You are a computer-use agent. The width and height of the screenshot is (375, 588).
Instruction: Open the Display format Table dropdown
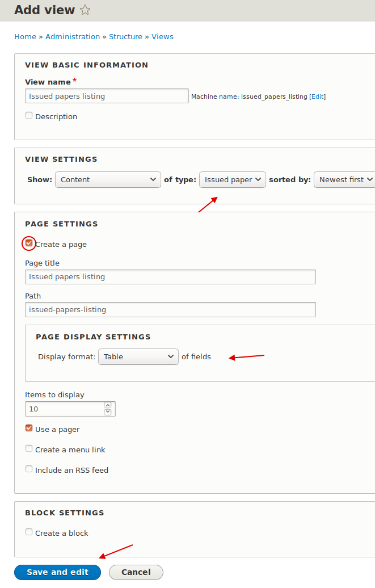click(138, 357)
